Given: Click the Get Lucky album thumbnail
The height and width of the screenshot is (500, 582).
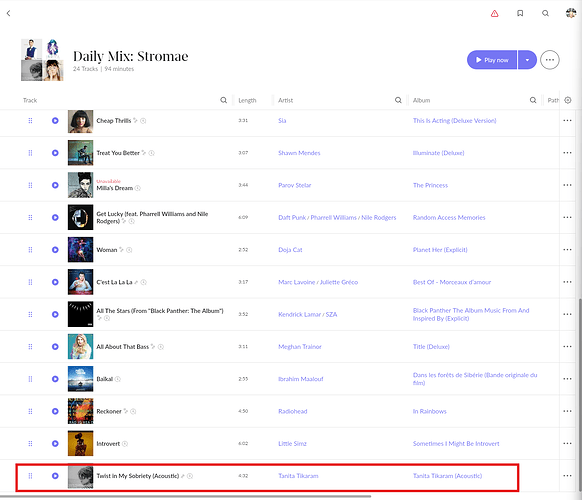Looking at the screenshot, I should pos(81,218).
